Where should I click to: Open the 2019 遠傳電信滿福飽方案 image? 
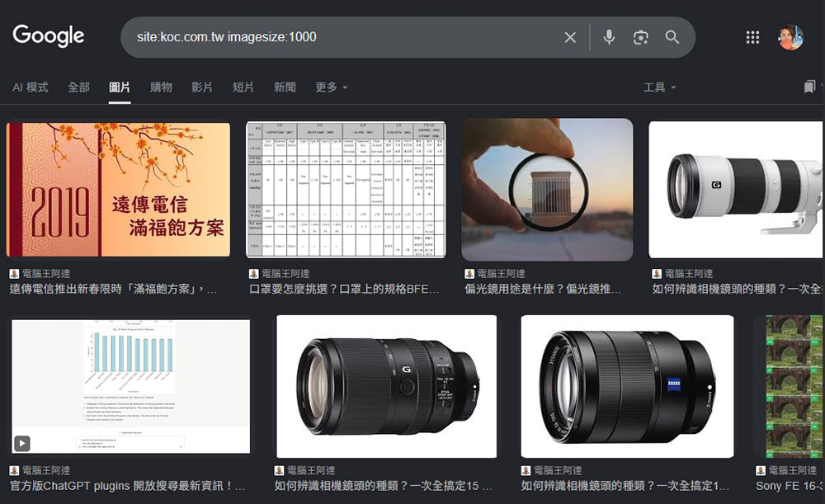(x=118, y=190)
